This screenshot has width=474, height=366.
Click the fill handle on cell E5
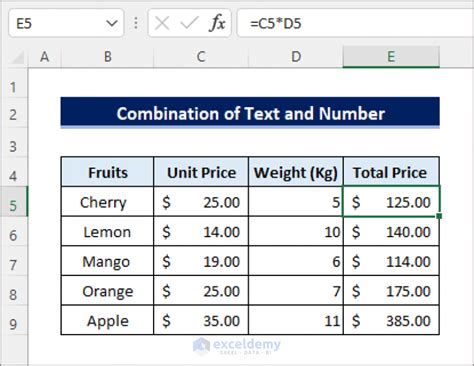[x=439, y=216]
